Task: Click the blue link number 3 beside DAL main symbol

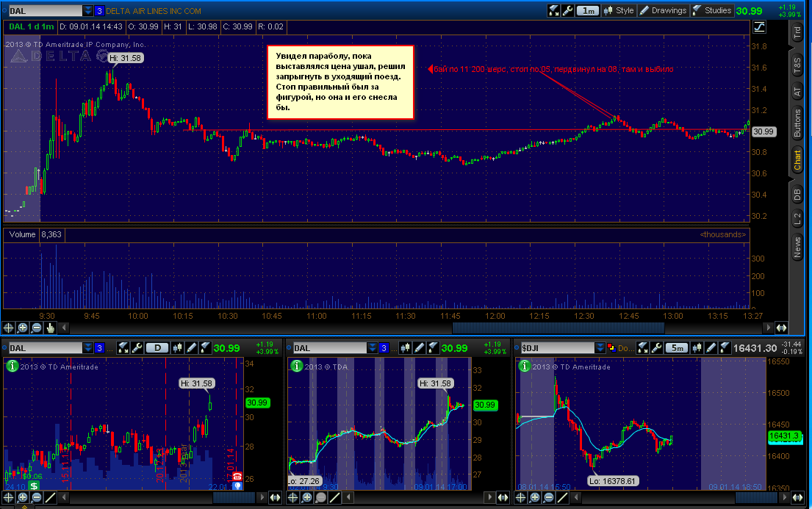Action: (99, 10)
